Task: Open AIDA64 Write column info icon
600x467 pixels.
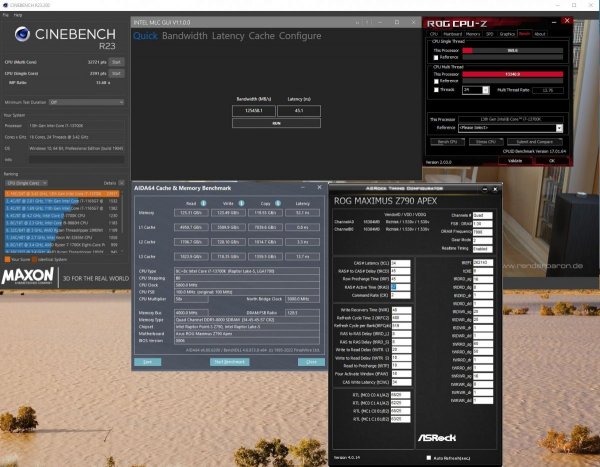Action: coord(241,203)
